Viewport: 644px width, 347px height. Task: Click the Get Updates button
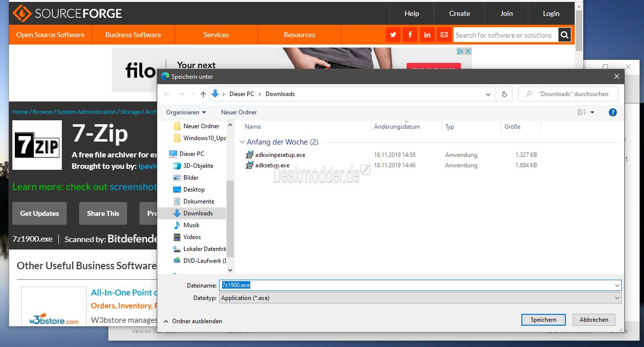tap(40, 213)
